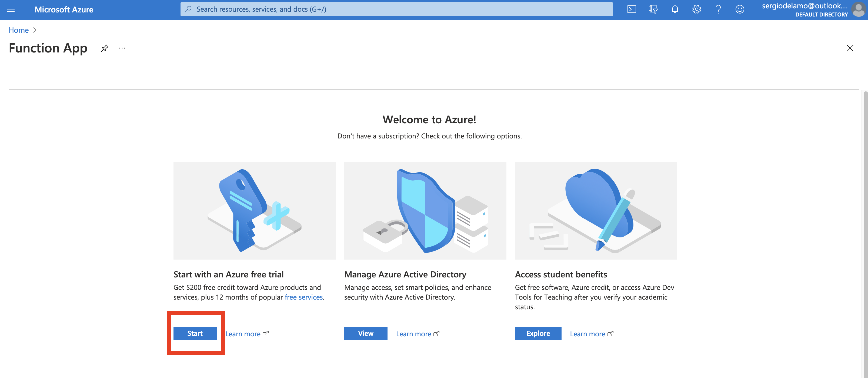This screenshot has height=378, width=868.
Task: Click the Azure portal home icon
Action: pos(18,29)
